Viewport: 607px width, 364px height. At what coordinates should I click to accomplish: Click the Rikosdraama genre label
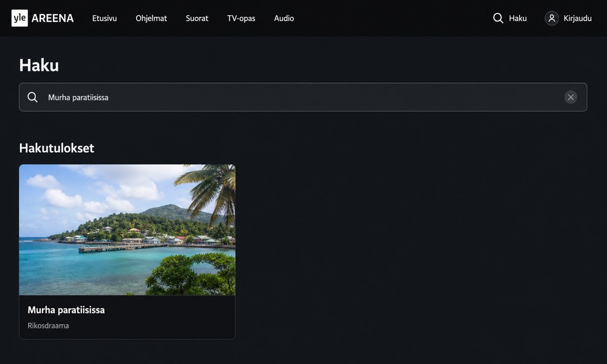tap(48, 326)
